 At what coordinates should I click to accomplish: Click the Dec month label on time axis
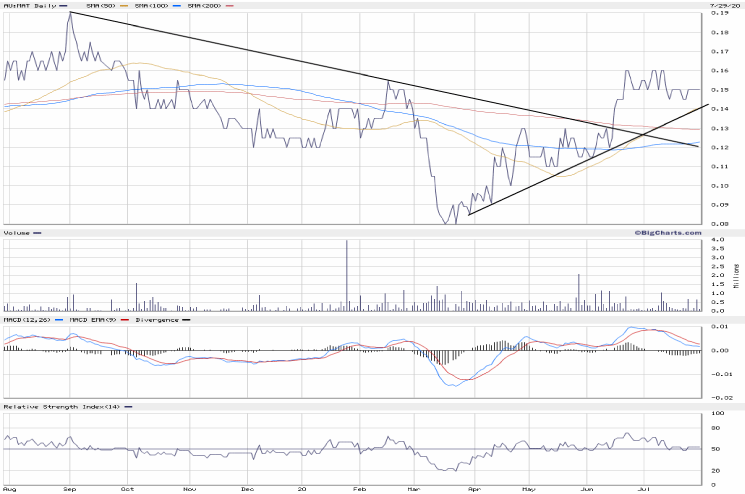tap(248, 489)
